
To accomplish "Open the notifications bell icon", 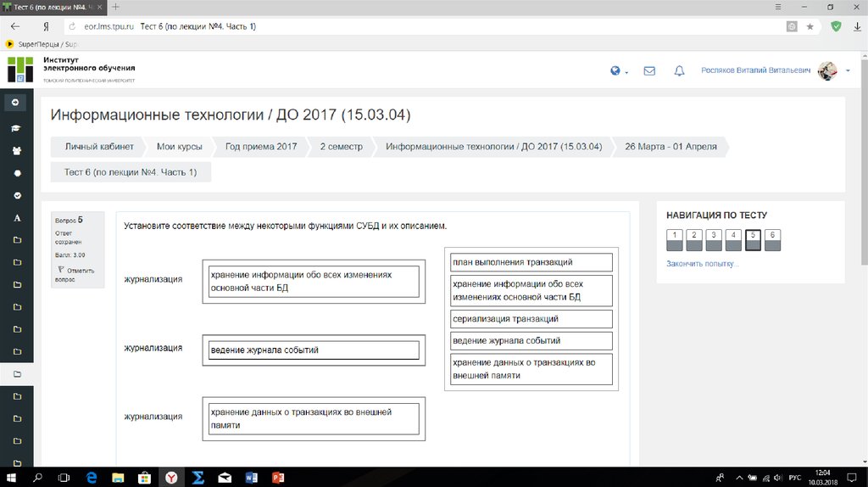I will click(x=679, y=71).
